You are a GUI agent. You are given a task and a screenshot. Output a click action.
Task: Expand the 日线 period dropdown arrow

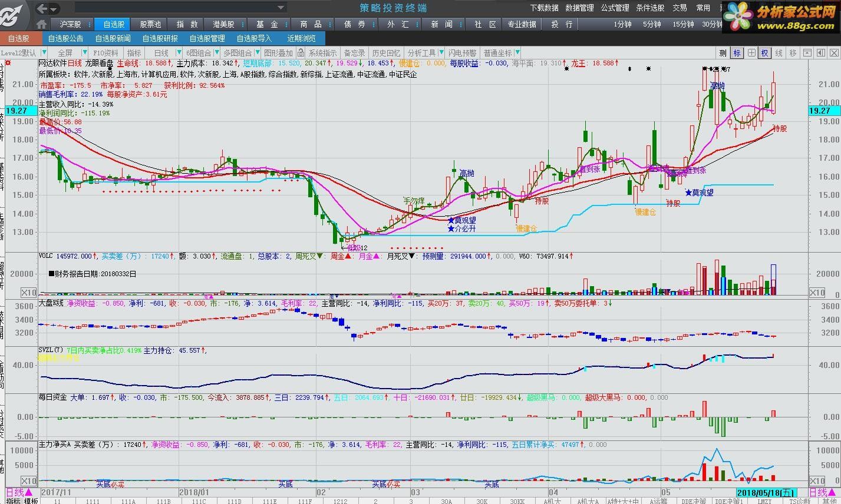click(179, 53)
